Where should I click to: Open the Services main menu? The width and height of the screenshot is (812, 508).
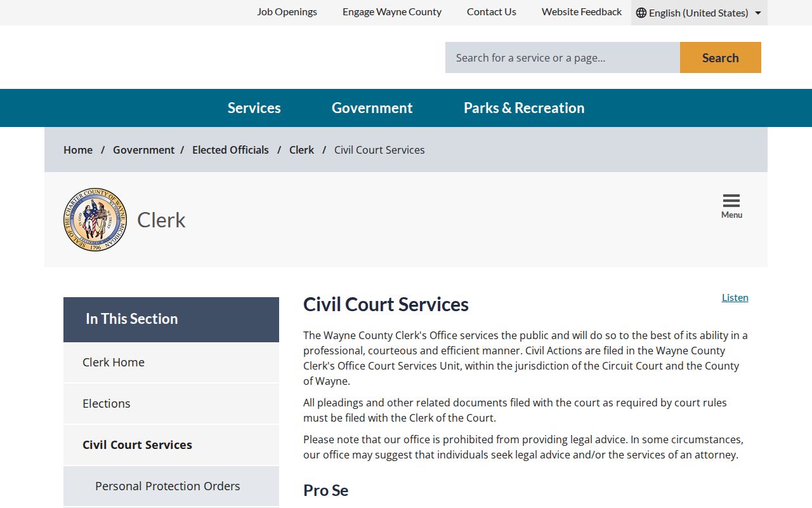pos(254,108)
